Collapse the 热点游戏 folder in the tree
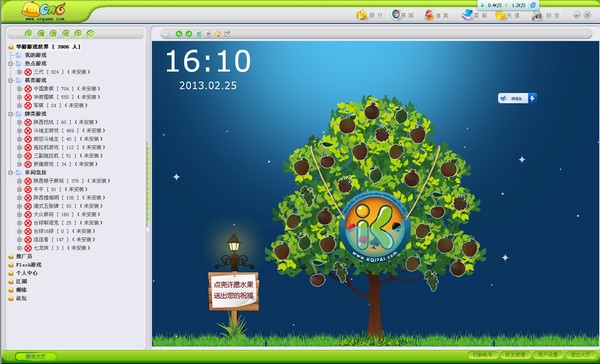 click(x=11, y=64)
